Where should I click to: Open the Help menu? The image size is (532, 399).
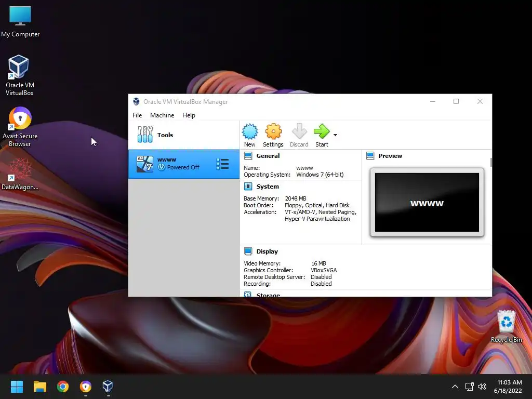(x=189, y=115)
